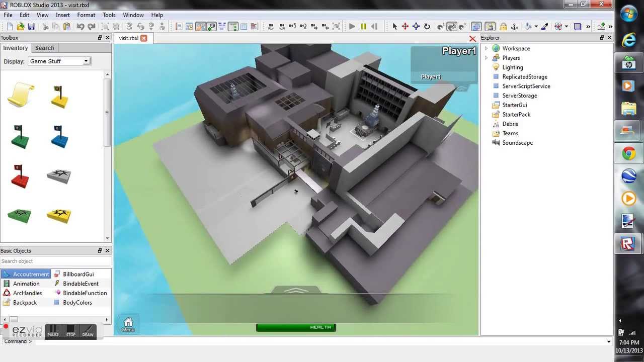The width and height of the screenshot is (644, 362).
Task: Click the Cut scissors icon
Action: coord(45,27)
